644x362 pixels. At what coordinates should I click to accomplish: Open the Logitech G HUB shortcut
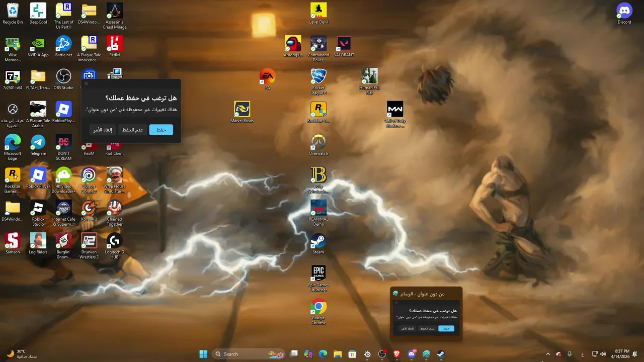[x=114, y=246]
